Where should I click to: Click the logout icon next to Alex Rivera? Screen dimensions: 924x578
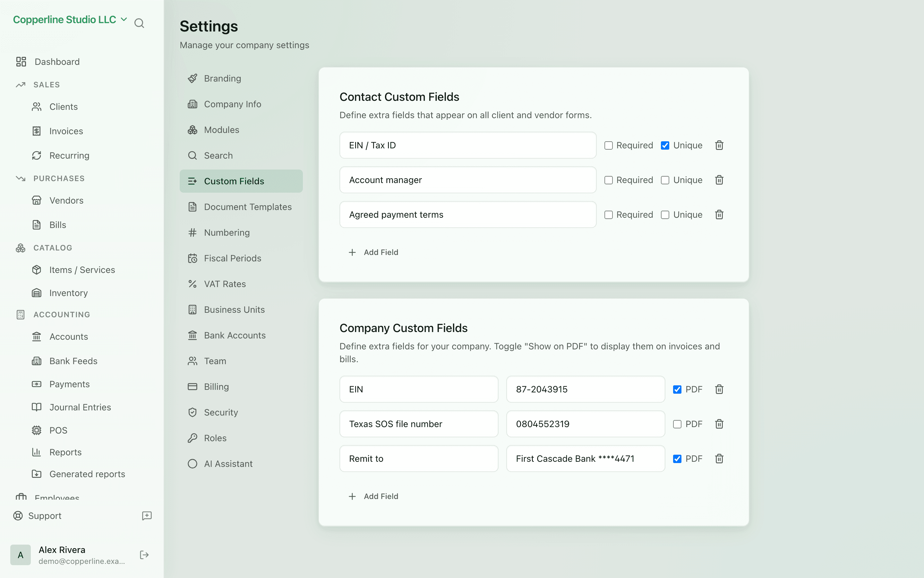pyautogui.click(x=144, y=555)
